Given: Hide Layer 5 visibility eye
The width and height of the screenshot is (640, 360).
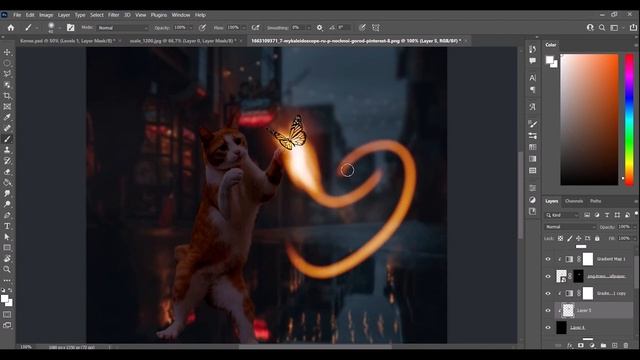Looking at the screenshot, I should [x=548, y=311].
